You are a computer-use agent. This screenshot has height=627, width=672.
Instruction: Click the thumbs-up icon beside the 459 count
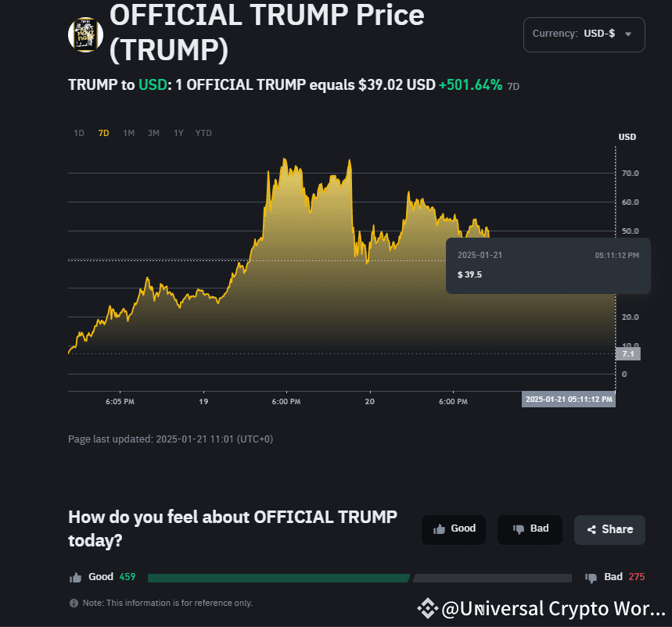click(x=76, y=578)
